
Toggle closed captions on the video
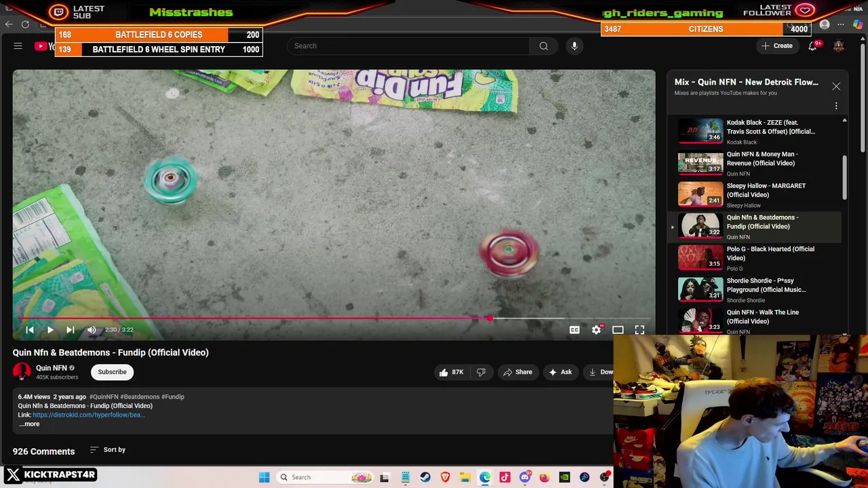coord(574,330)
